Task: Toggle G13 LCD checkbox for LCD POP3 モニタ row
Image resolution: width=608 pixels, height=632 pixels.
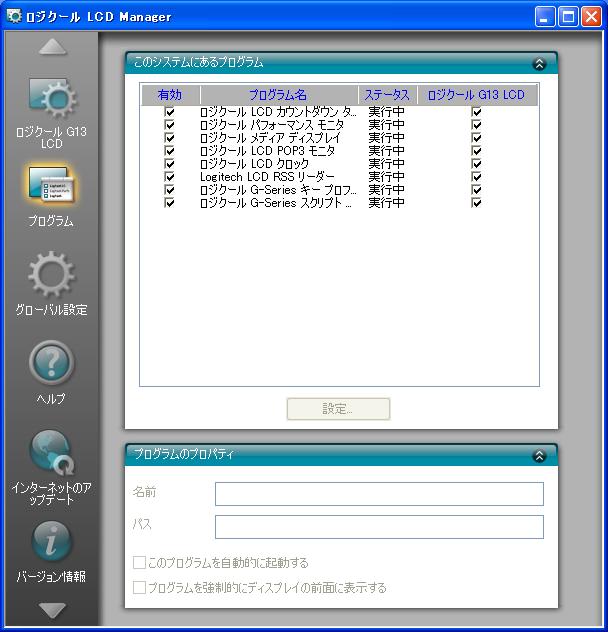Action: (x=476, y=151)
